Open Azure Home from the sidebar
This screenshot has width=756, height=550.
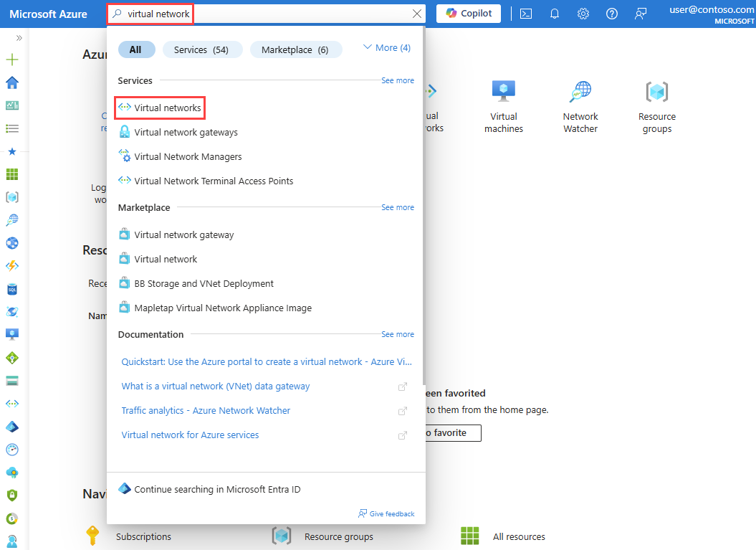[x=11, y=82]
